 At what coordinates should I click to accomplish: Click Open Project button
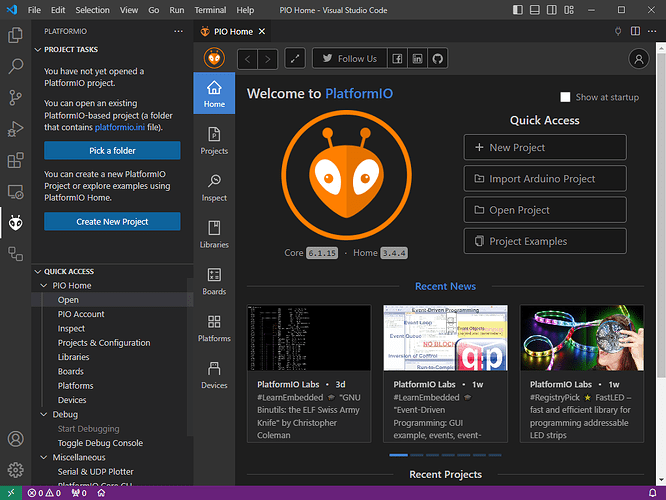click(545, 210)
